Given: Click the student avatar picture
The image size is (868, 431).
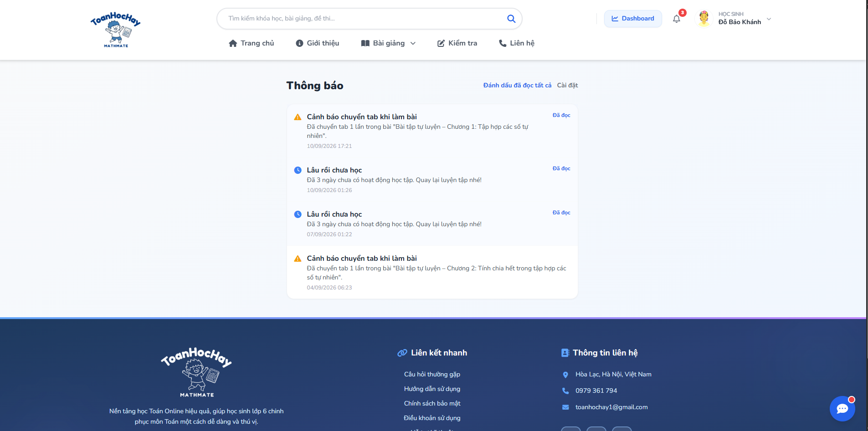Looking at the screenshot, I should 704,19.
